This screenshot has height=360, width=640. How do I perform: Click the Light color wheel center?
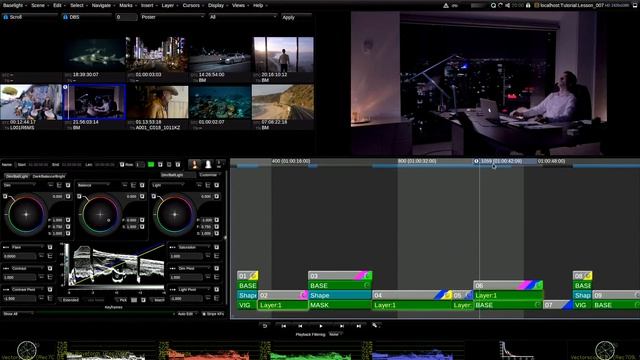click(175, 214)
